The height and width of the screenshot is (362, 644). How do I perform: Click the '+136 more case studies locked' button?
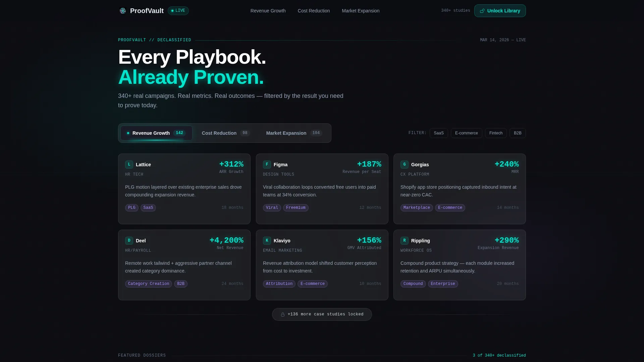pos(322,314)
